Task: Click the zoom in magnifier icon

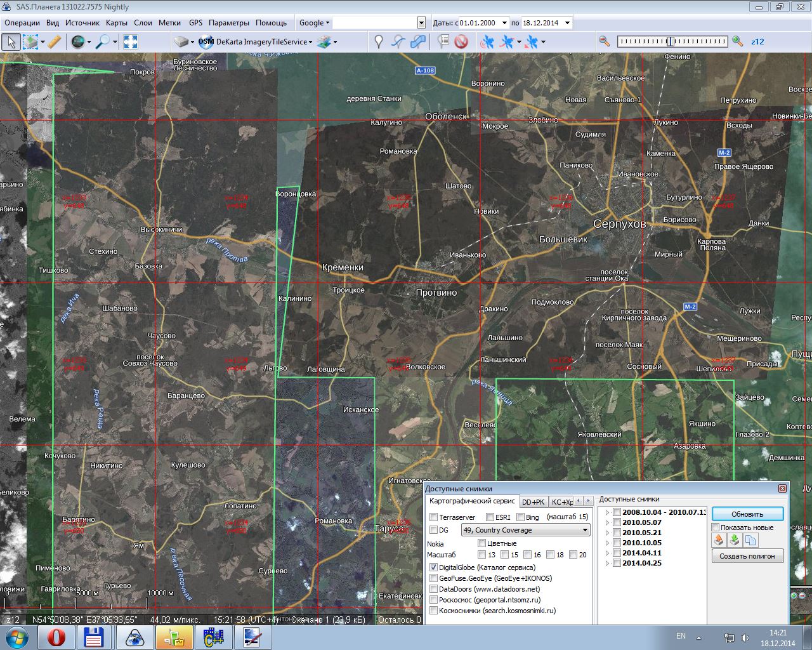Action: pyautogui.click(x=737, y=41)
